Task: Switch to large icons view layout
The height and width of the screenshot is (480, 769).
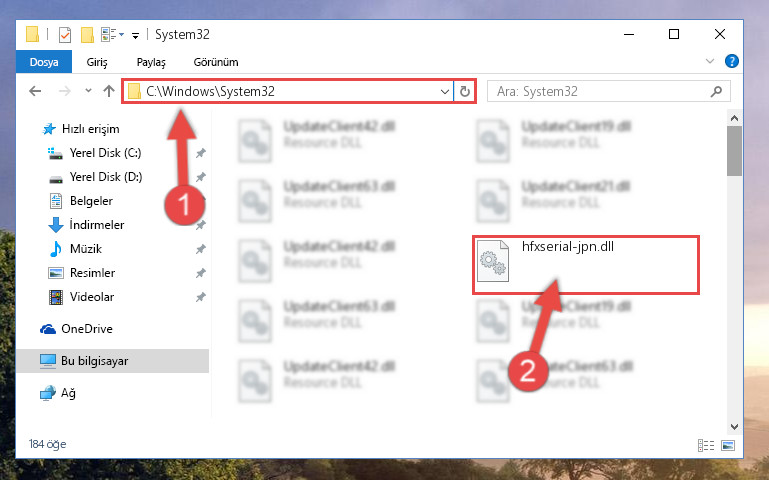Action: [x=728, y=445]
